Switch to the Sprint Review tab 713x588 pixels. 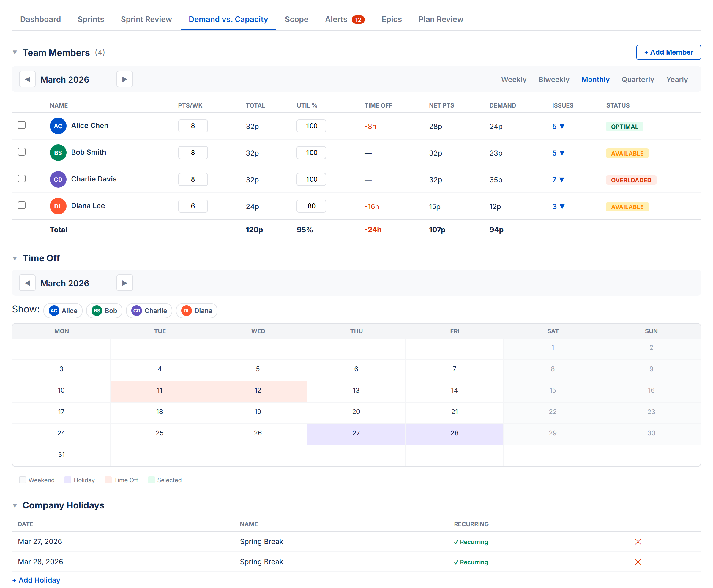point(146,19)
